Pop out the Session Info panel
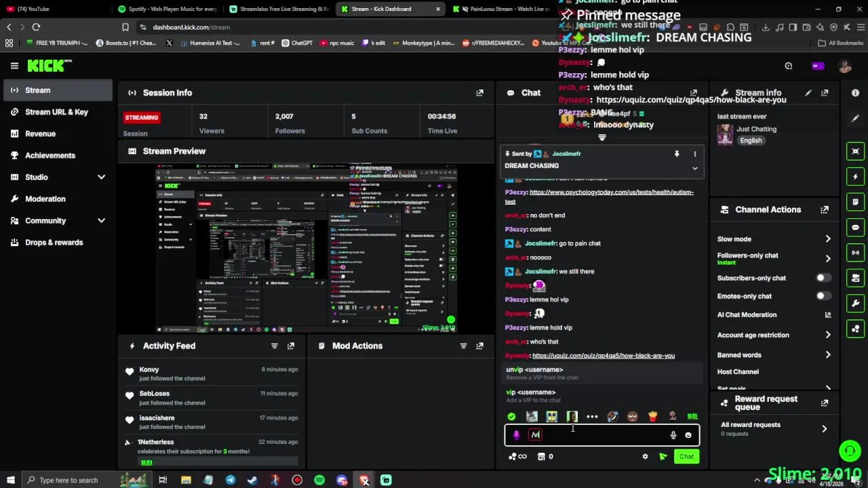The width and height of the screenshot is (868, 488). tap(479, 93)
